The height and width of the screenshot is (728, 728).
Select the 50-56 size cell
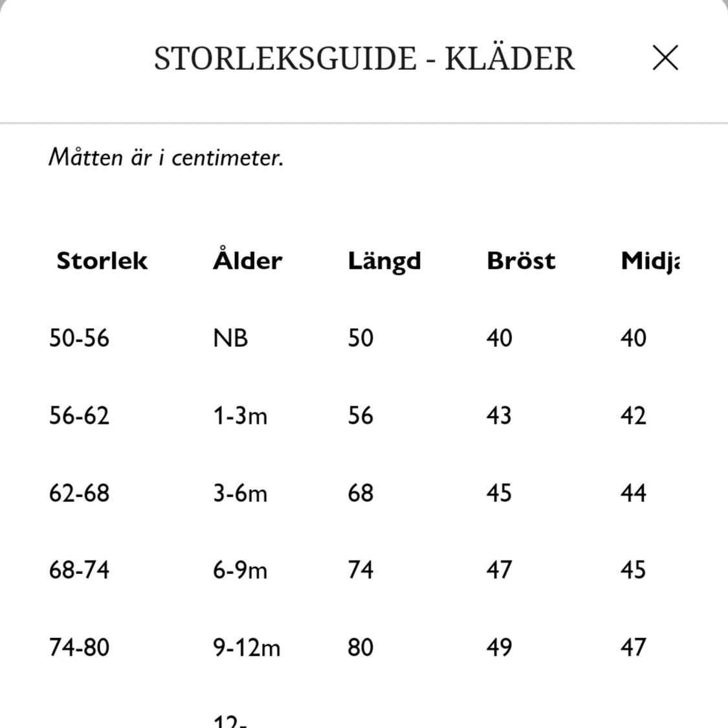79,338
